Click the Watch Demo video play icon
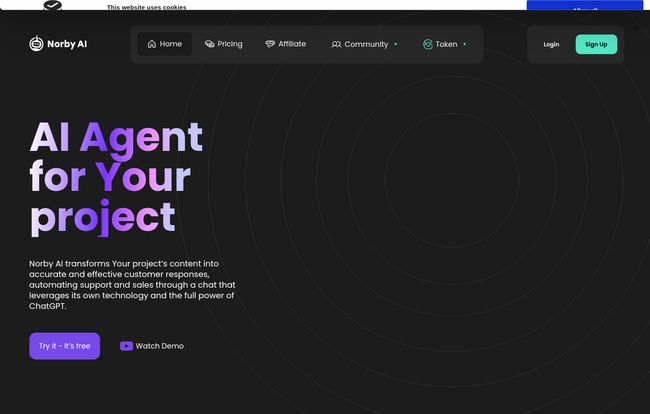This screenshot has width=650, height=414. click(126, 346)
